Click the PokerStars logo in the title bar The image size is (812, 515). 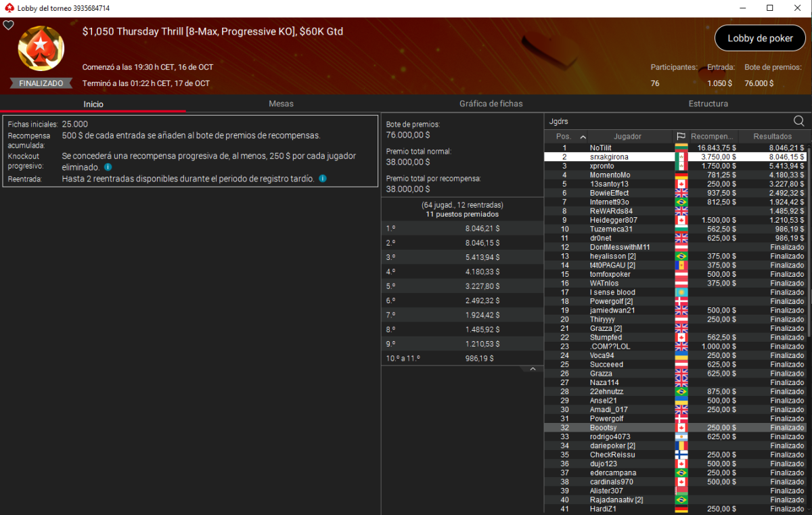click(x=9, y=8)
